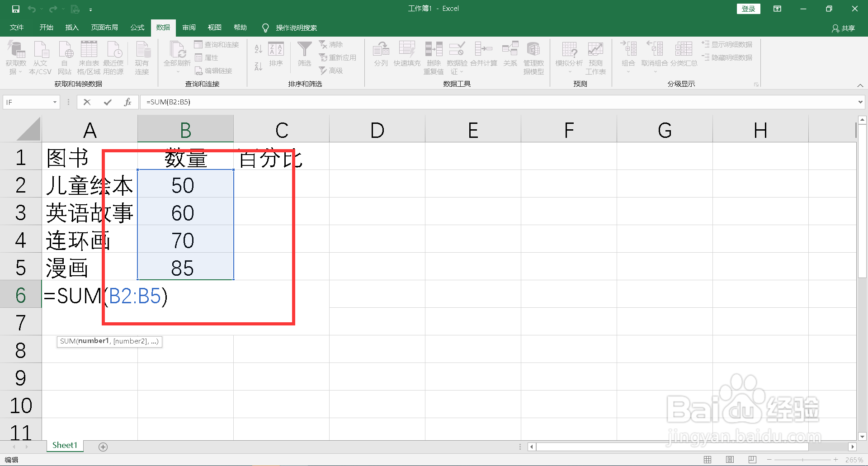The width and height of the screenshot is (868, 466).
Task: Click 分列 (Text to Columns) icon
Action: pyautogui.click(x=381, y=49)
